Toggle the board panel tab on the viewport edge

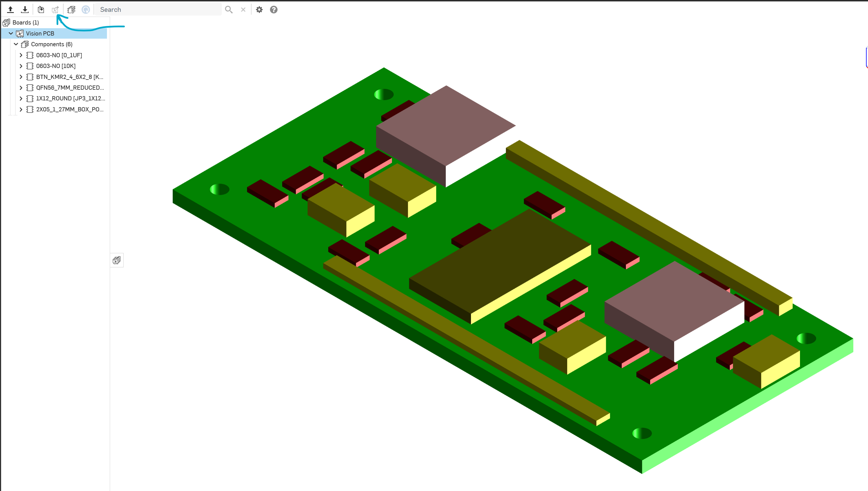117,260
